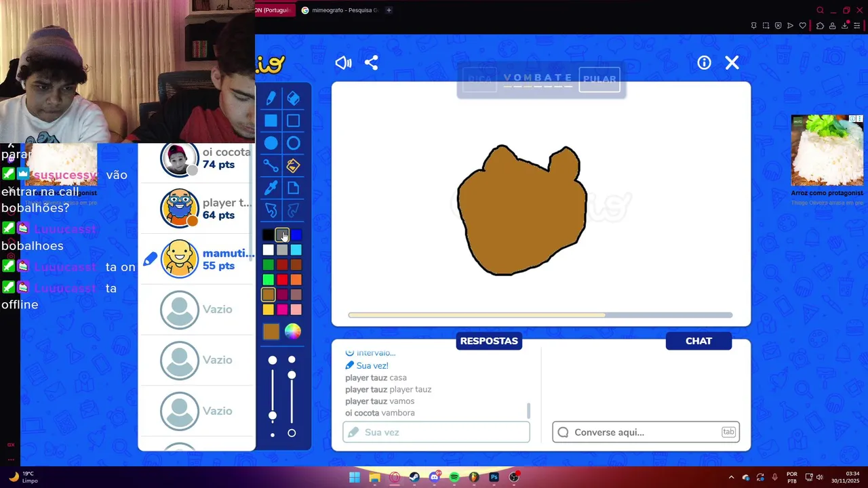
Task: Clear the canvas with blank page icon
Action: click(293, 188)
